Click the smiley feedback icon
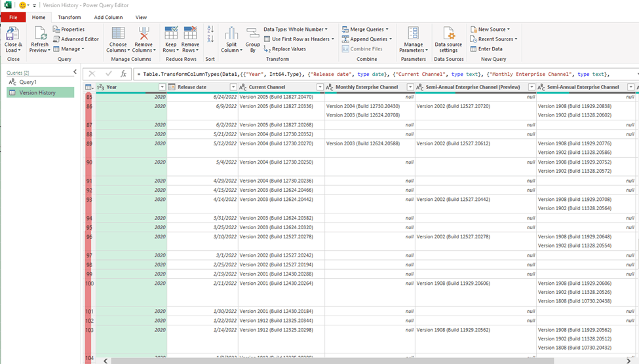The height and width of the screenshot is (364, 639). pos(22,5)
